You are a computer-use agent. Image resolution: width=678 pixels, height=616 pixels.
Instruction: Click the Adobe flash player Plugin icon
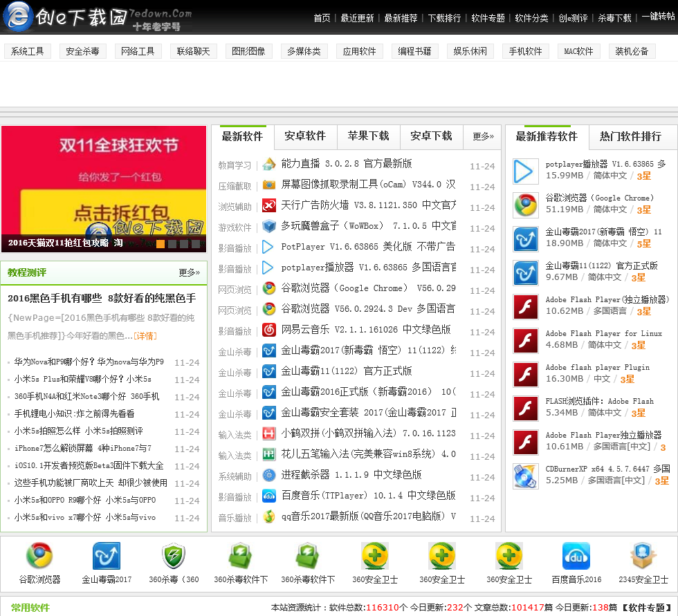click(x=525, y=375)
